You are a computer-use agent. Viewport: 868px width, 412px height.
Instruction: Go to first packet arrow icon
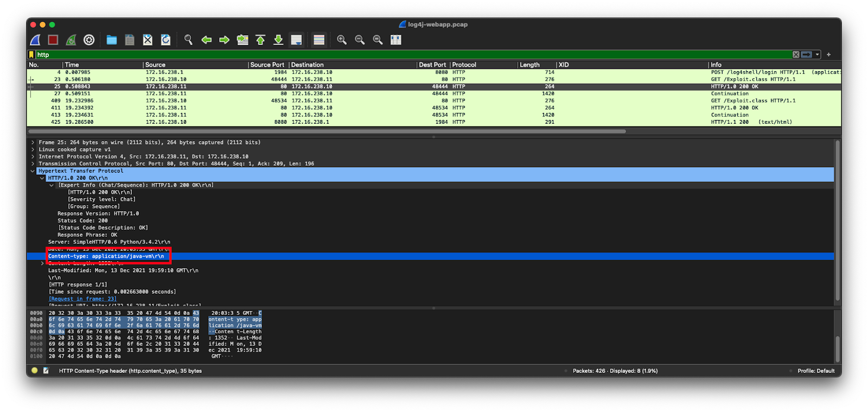[x=260, y=40]
